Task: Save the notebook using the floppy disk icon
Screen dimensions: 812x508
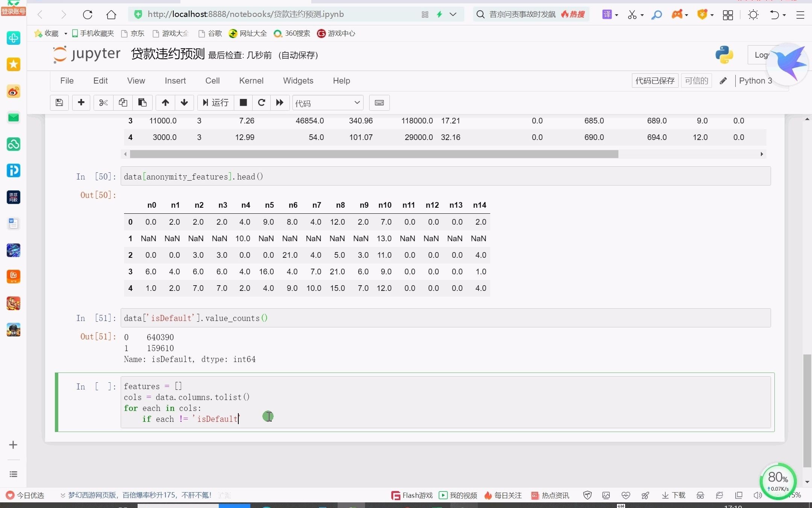Action: click(x=59, y=102)
